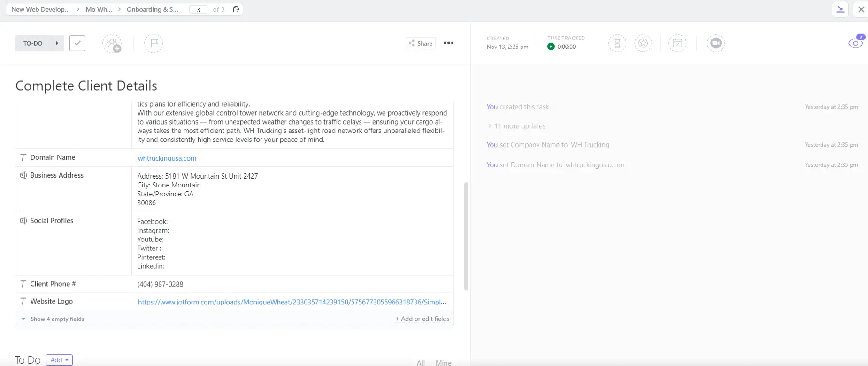Open the sprint points star icon
Viewport: 868px width, 366px height.
point(643,43)
